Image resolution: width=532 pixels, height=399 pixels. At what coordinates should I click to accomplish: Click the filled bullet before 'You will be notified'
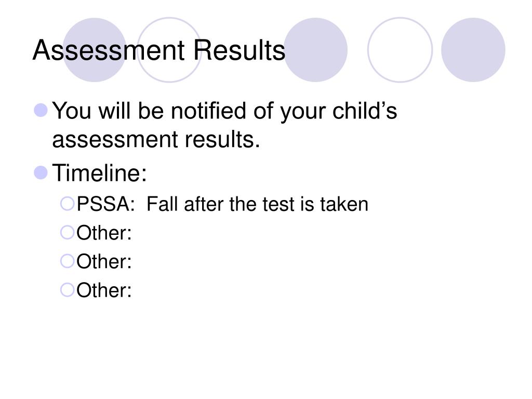[41, 110]
